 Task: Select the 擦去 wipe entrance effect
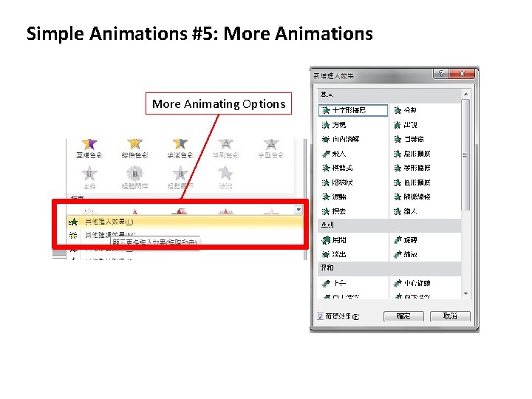click(334, 211)
